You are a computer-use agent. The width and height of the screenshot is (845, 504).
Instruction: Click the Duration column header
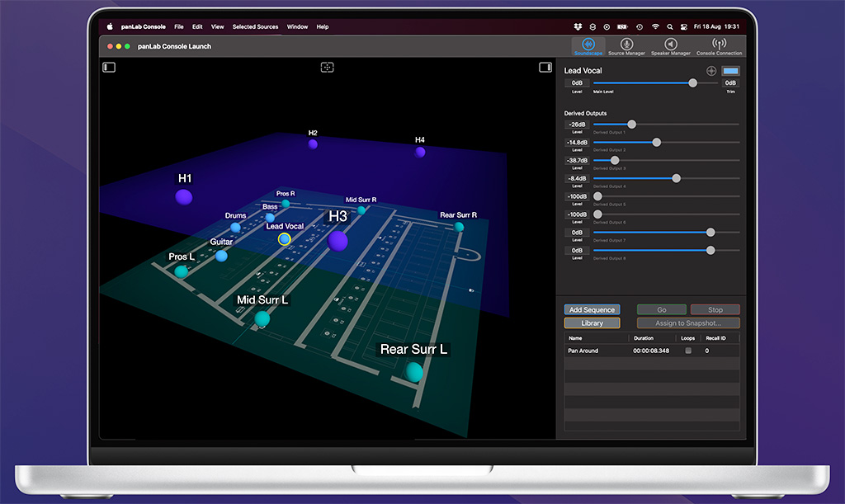pos(644,338)
